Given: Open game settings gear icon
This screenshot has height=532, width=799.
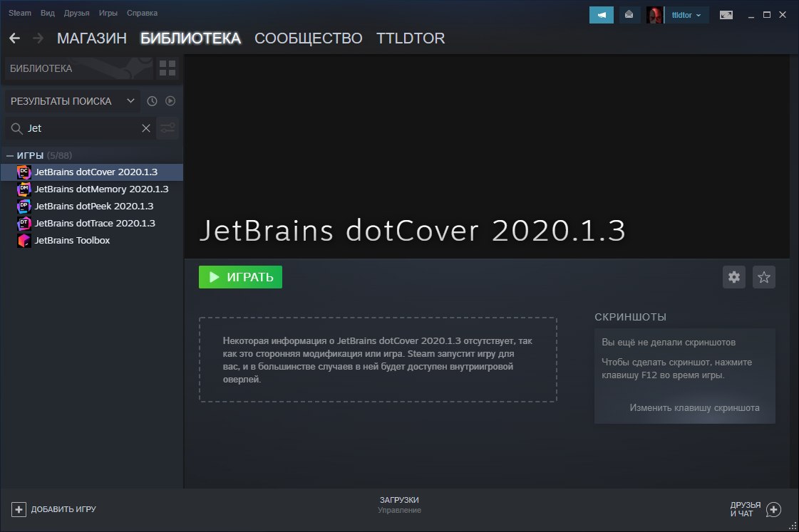Looking at the screenshot, I should pyautogui.click(x=733, y=277).
